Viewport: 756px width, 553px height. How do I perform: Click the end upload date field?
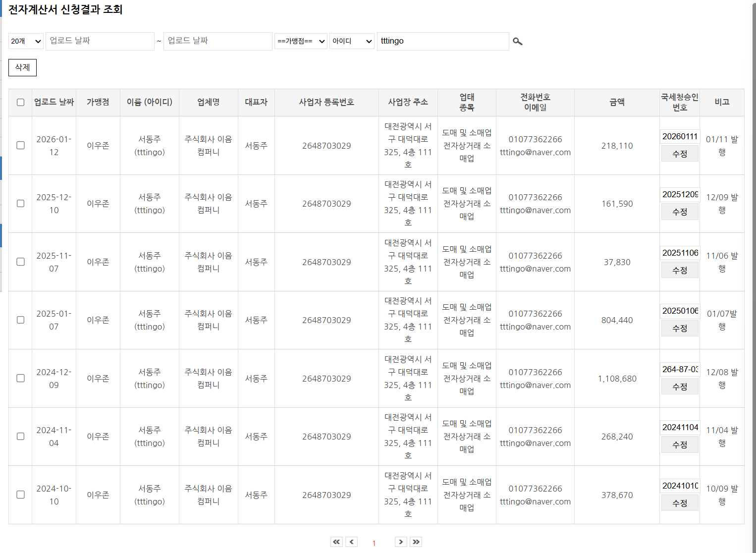pos(217,41)
